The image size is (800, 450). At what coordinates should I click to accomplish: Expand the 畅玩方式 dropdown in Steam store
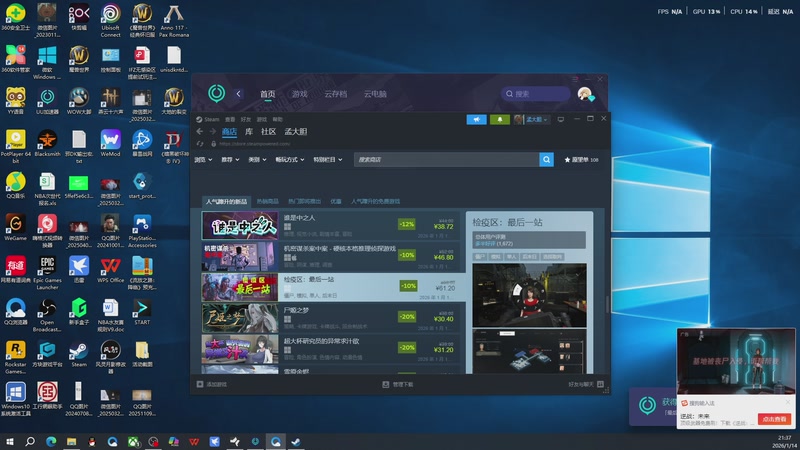tap(290, 160)
